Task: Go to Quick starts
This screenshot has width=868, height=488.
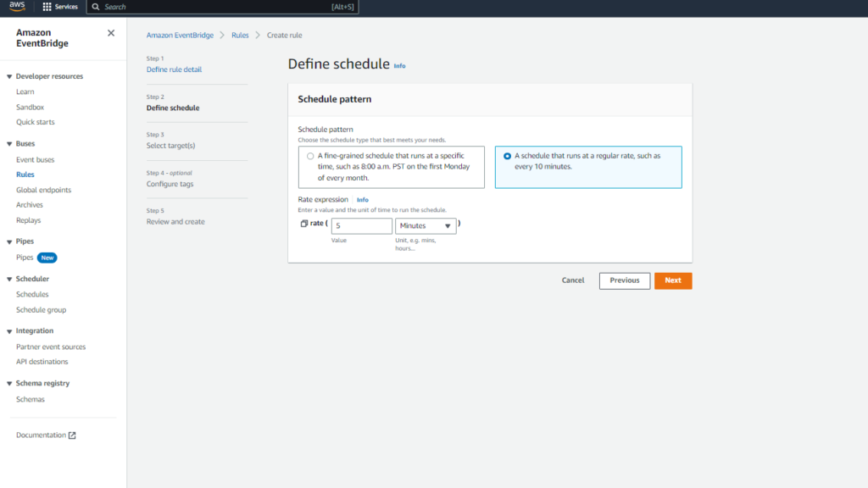Action: (36, 122)
